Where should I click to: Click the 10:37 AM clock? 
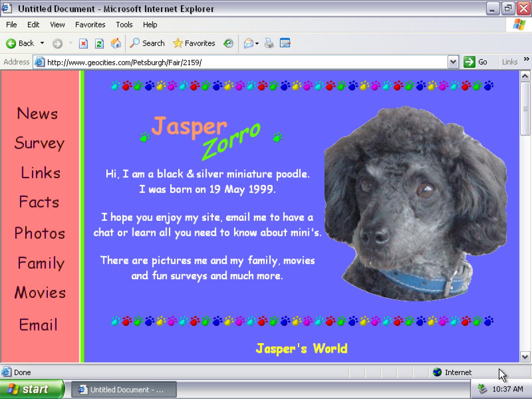(x=508, y=390)
